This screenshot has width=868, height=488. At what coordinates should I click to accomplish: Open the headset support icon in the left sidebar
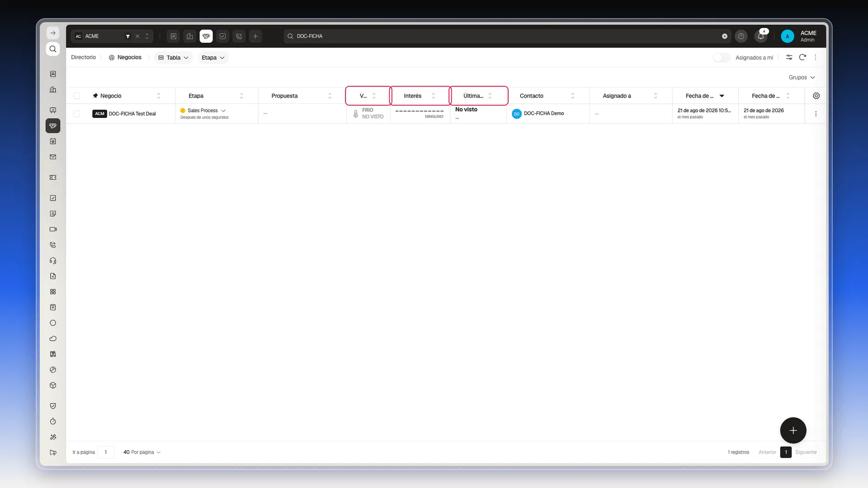click(x=53, y=261)
